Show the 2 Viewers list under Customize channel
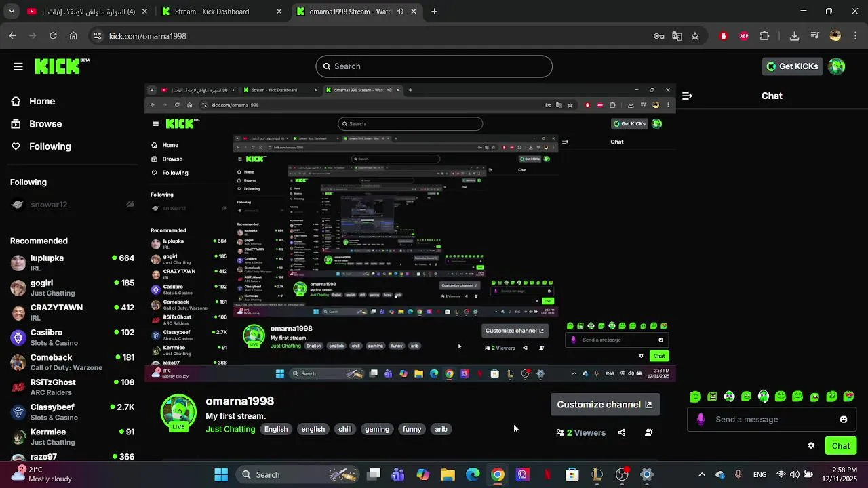This screenshot has width=868, height=488. click(x=580, y=432)
